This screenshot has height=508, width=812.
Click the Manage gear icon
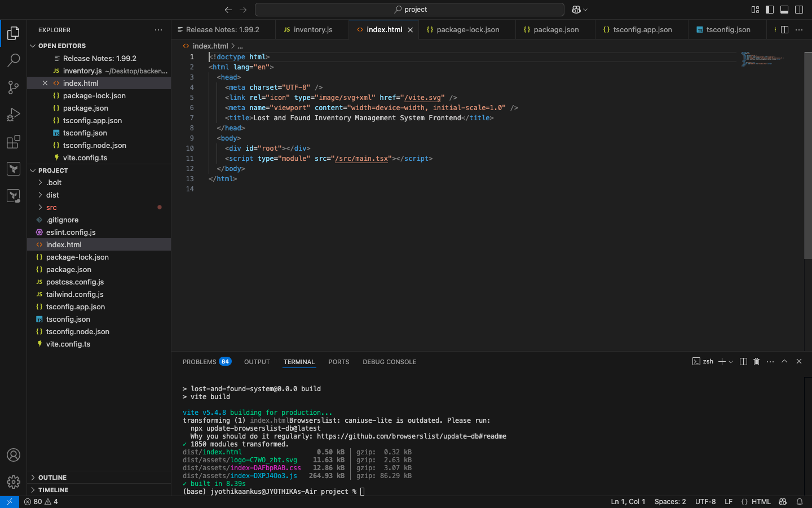click(14, 481)
